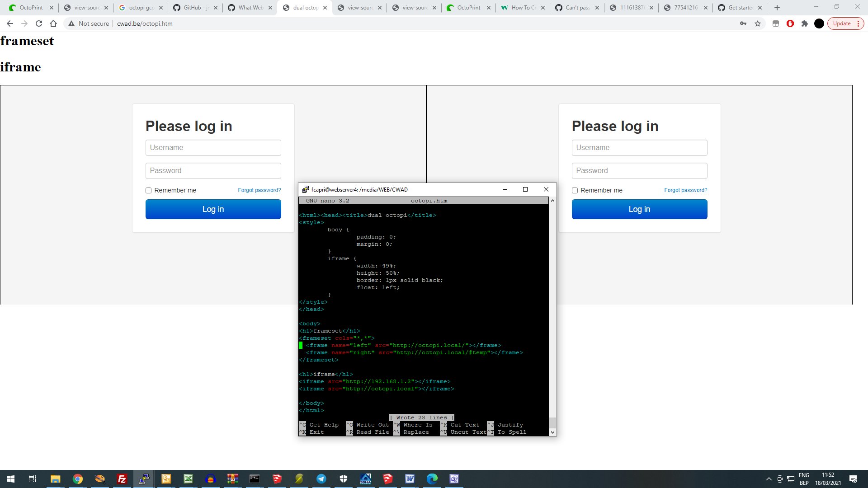Check the left Remember me checkbox
Screen dimensions: 868x488
(x=148, y=190)
